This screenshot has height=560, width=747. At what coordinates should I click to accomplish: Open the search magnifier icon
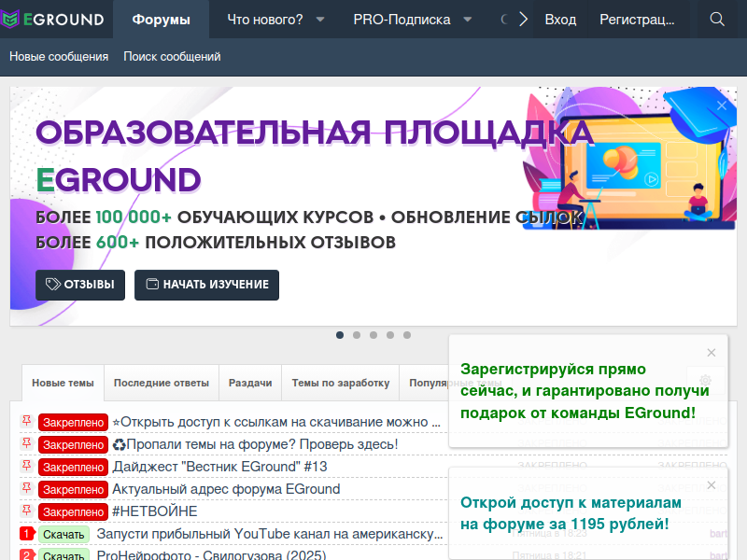click(717, 19)
